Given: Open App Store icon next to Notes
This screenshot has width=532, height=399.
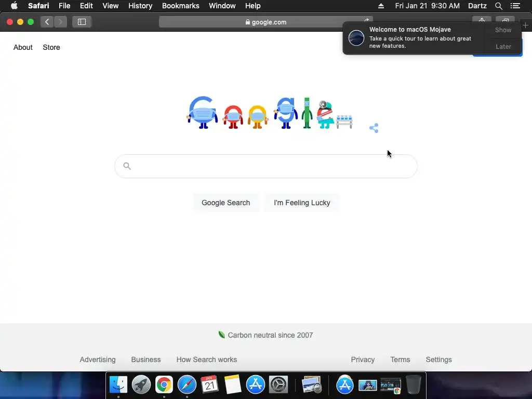Looking at the screenshot, I should pyautogui.click(x=256, y=384).
